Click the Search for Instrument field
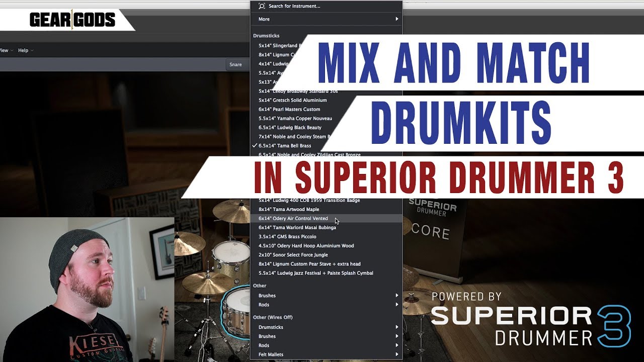644x362 pixels. click(326, 6)
